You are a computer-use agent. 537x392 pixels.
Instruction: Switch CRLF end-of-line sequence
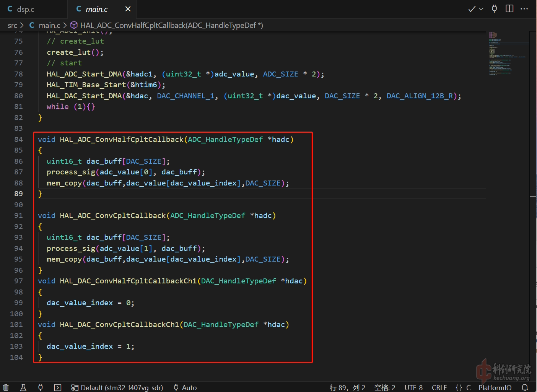[x=439, y=387]
